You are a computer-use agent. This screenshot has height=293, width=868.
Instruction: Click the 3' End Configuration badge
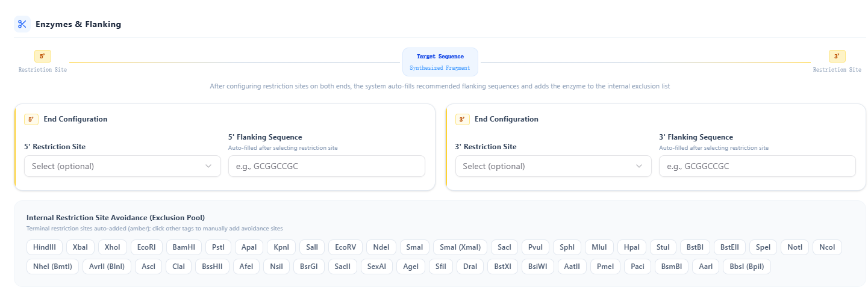tap(462, 120)
